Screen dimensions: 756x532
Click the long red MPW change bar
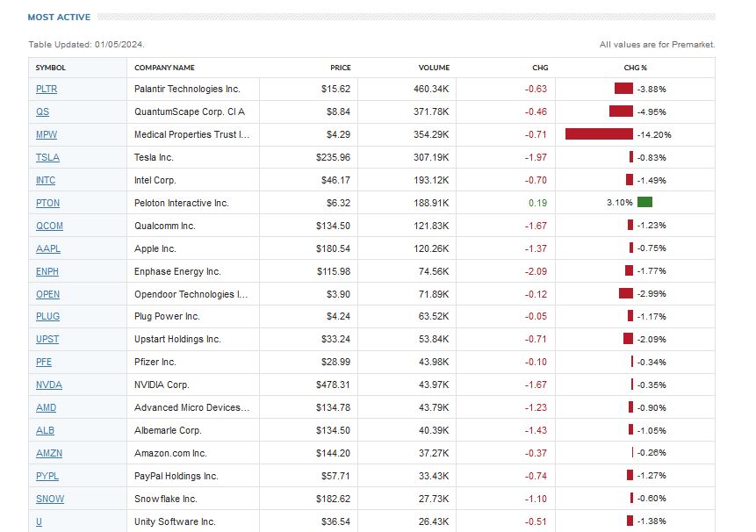pyautogui.click(x=599, y=134)
